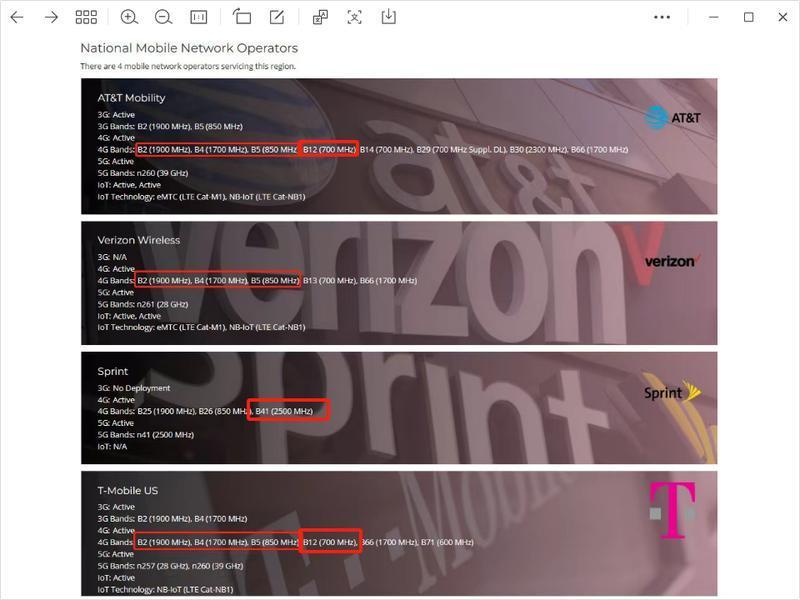Click the AT&T globe logo
Viewport: 800px width, 600px height.
(x=672, y=119)
